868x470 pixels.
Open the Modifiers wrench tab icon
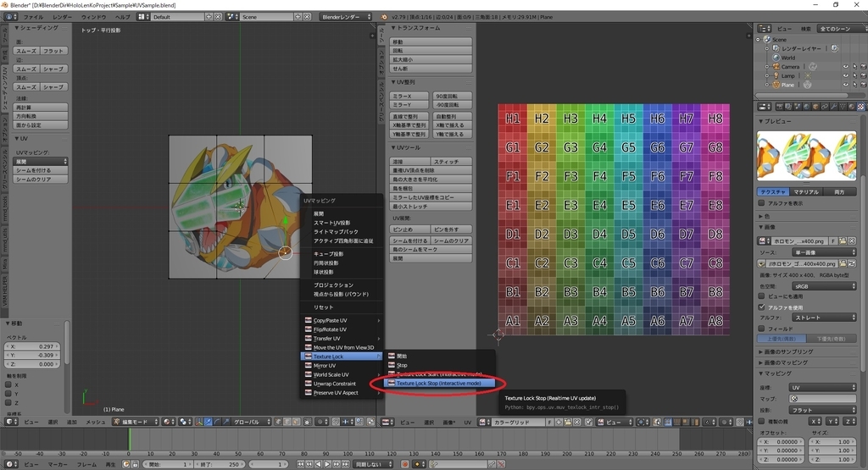pos(834,107)
